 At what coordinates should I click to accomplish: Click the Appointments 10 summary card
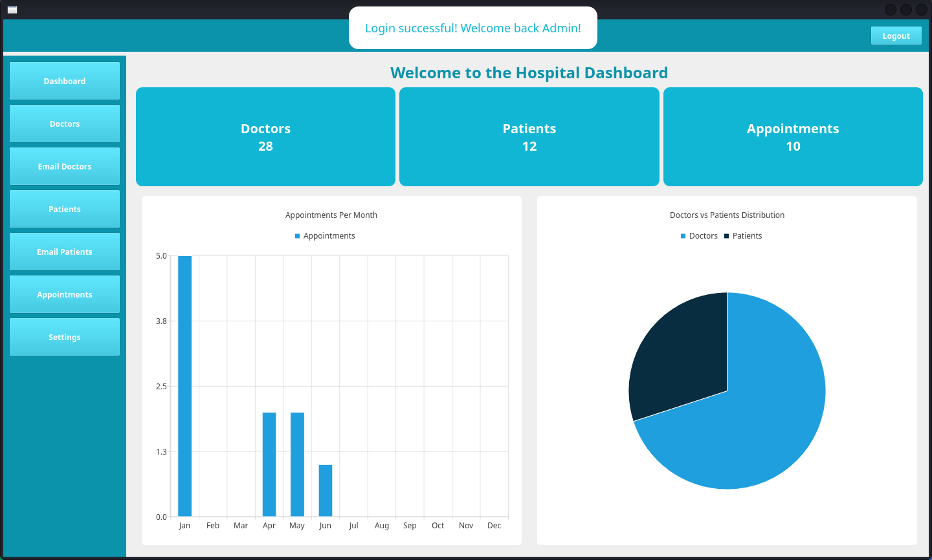coord(793,136)
